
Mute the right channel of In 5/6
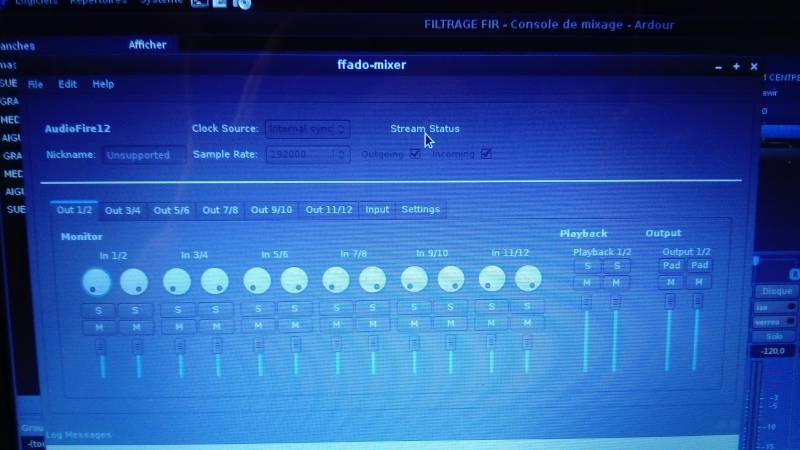[x=295, y=325]
